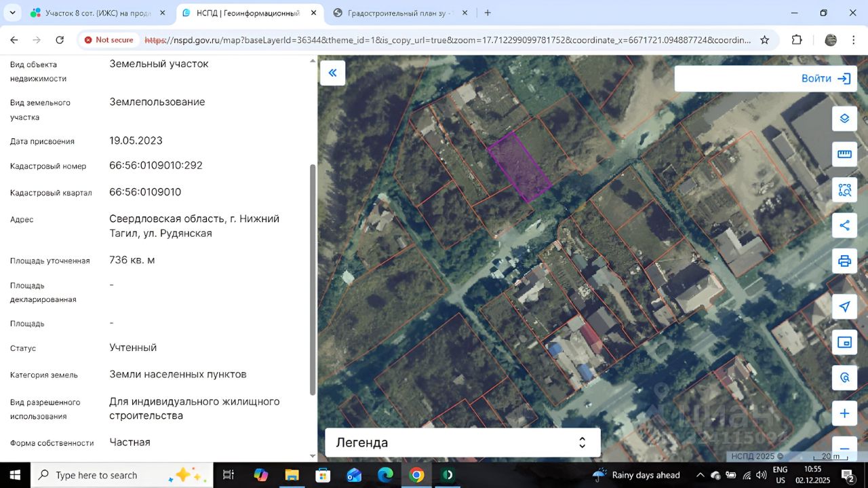Activate the area search selection tool
This screenshot has width=868, height=488.
pyautogui.click(x=844, y=189)
